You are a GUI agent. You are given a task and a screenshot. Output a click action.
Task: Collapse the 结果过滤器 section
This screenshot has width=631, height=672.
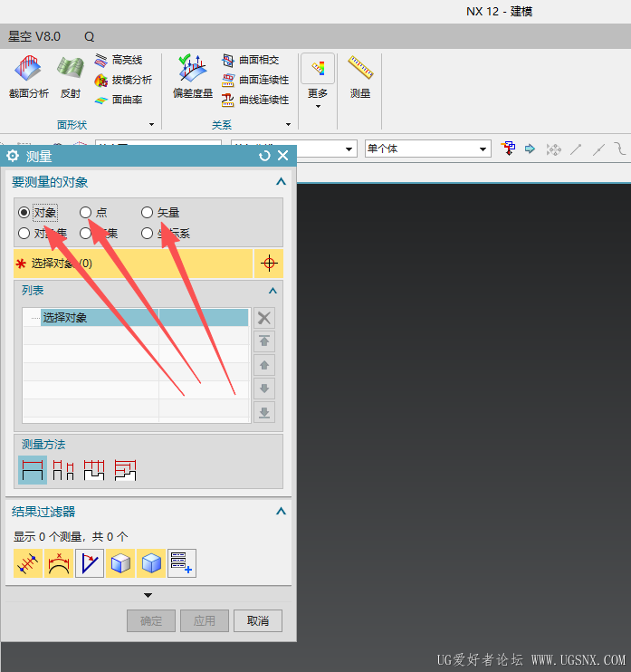pos(281,511)
